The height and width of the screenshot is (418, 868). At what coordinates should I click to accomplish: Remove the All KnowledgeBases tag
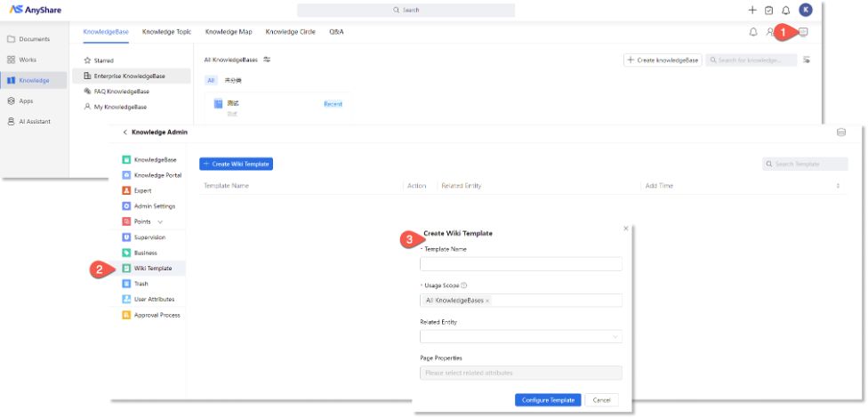(x=487, y=301)
